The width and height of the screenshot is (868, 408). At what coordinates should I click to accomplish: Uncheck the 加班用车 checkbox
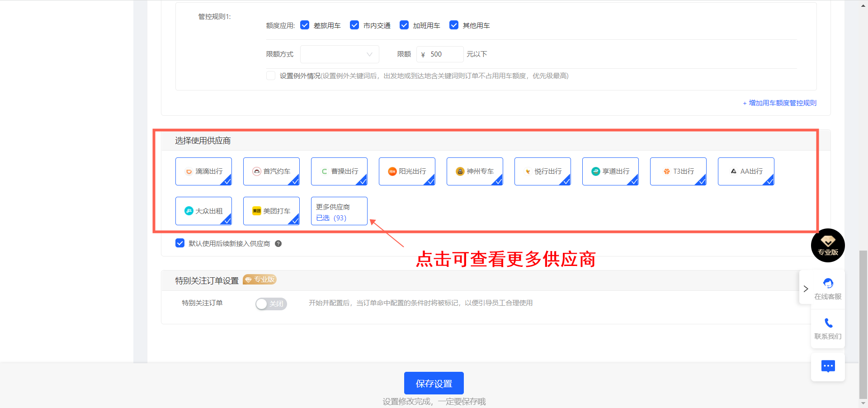point(404,25)
